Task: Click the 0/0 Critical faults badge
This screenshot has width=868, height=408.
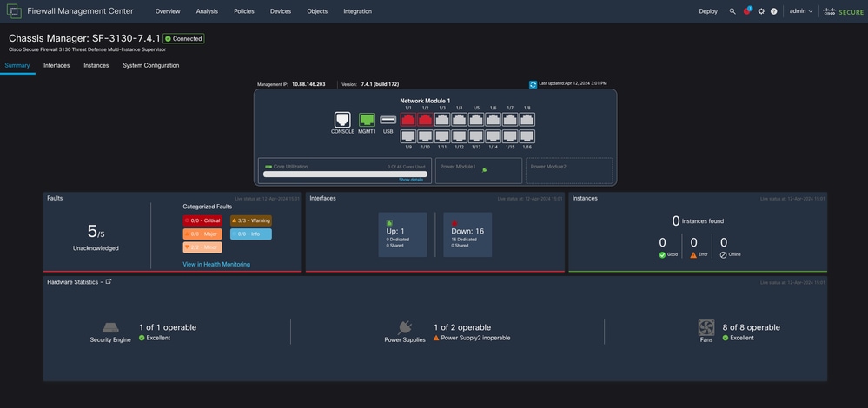Action: click(x=202, y=220)
